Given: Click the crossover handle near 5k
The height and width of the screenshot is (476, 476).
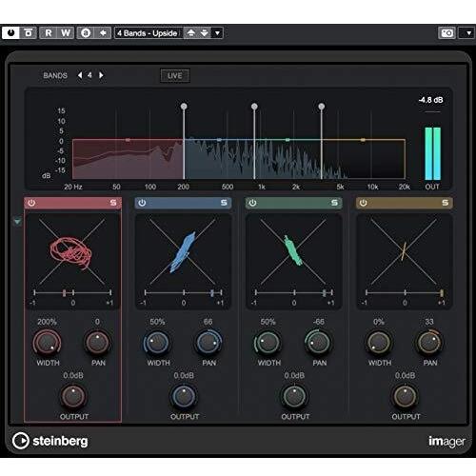Looking at the screenshot, I should 321,106.
